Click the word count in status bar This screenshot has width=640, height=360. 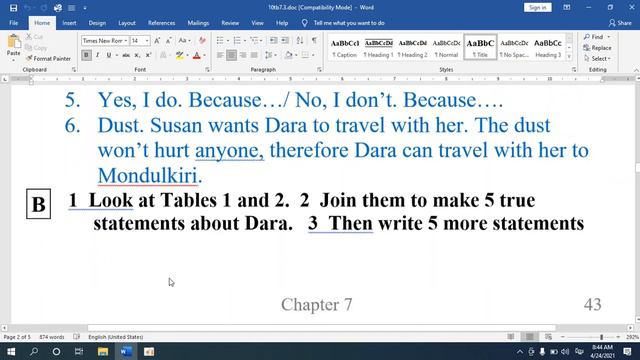(52, 337)
